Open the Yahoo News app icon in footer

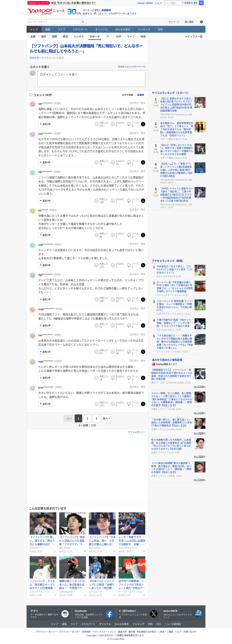[65, 614]
